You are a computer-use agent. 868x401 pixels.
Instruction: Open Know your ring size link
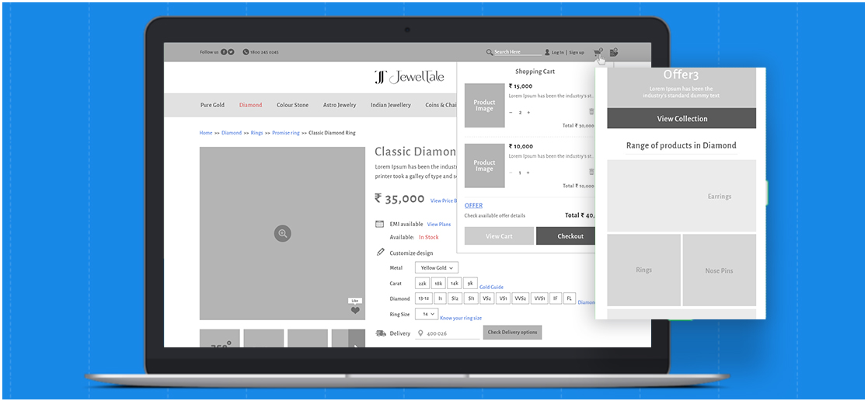point(461,318)
